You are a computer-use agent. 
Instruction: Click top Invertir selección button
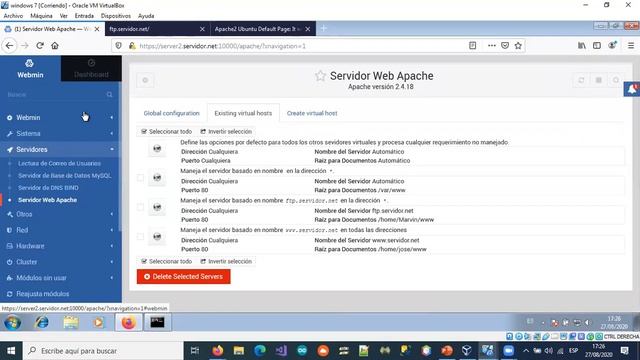[226, 131]
